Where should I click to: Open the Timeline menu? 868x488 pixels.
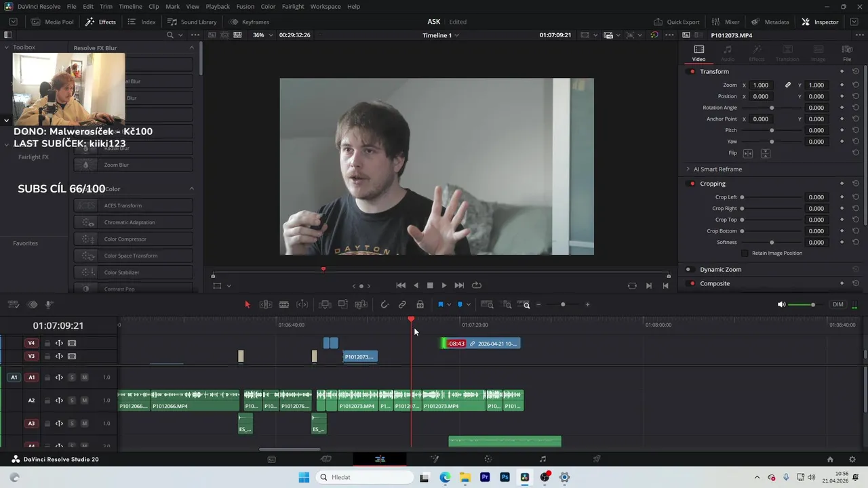pyautogui.click(x=130, y=6)
